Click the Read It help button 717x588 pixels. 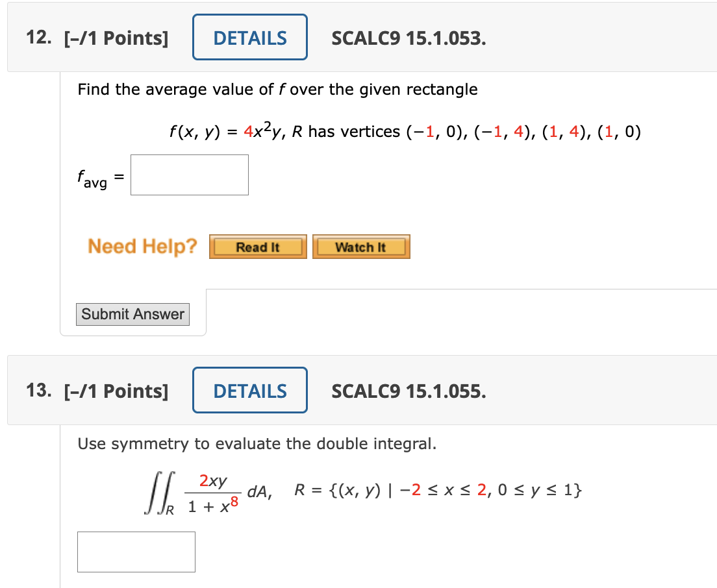[257, 247]
